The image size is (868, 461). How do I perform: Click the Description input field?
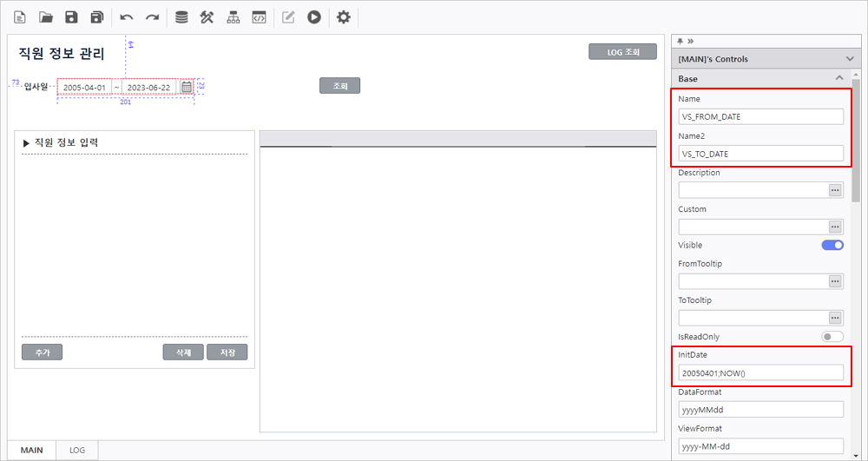pos(753,190)
